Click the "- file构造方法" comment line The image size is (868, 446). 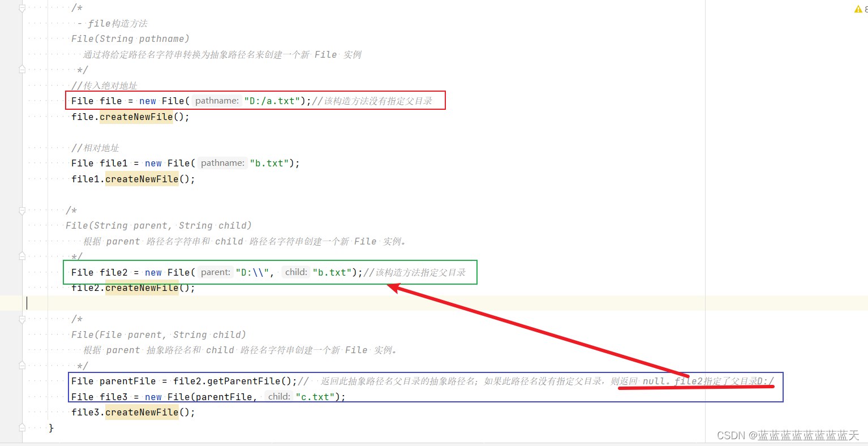(112, 23)
